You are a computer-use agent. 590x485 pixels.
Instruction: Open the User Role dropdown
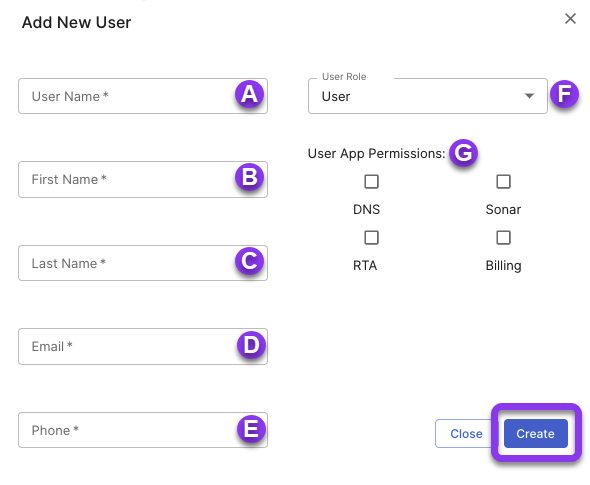pyautogui.click(x=427, y=96)
